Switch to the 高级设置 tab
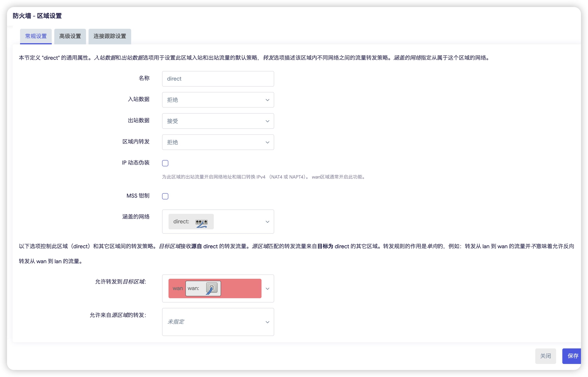 pos(70,36)
